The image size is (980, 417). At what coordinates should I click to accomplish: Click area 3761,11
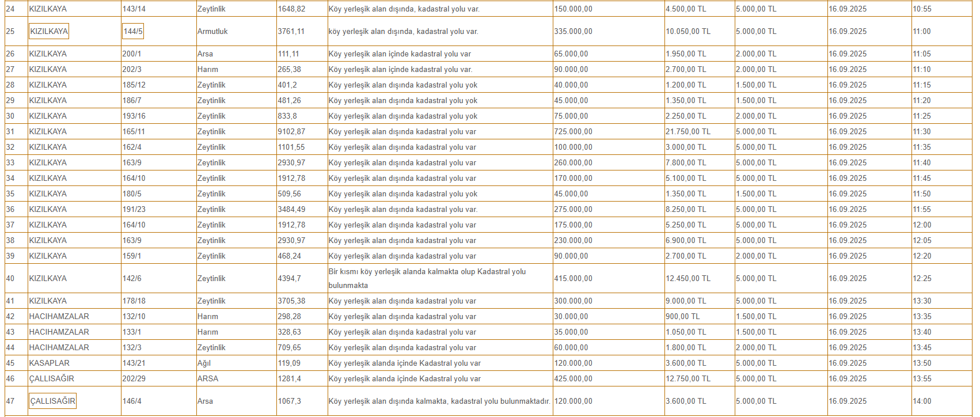pyautogui.click(x=291, y=31)
